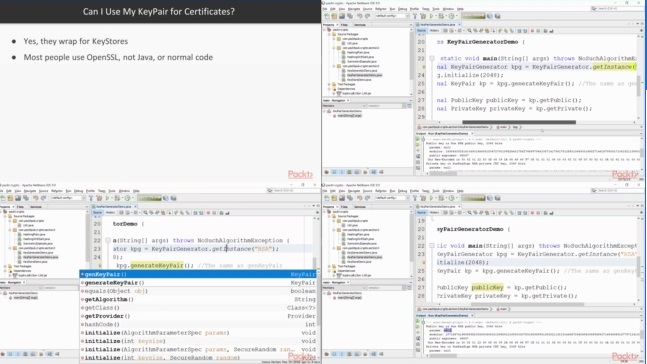Collapse main method fold in publicKey-highlighted editor

tap(432, 246)
